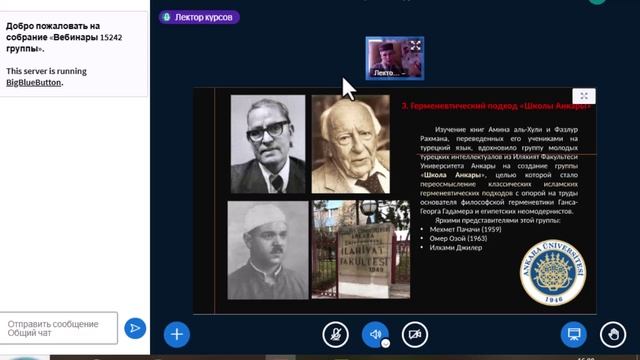Image resolution: width=640 pixels, height=360 pixels.
Task: Click 'Илхами Джилер' bullet text
Action: [456, 247]
